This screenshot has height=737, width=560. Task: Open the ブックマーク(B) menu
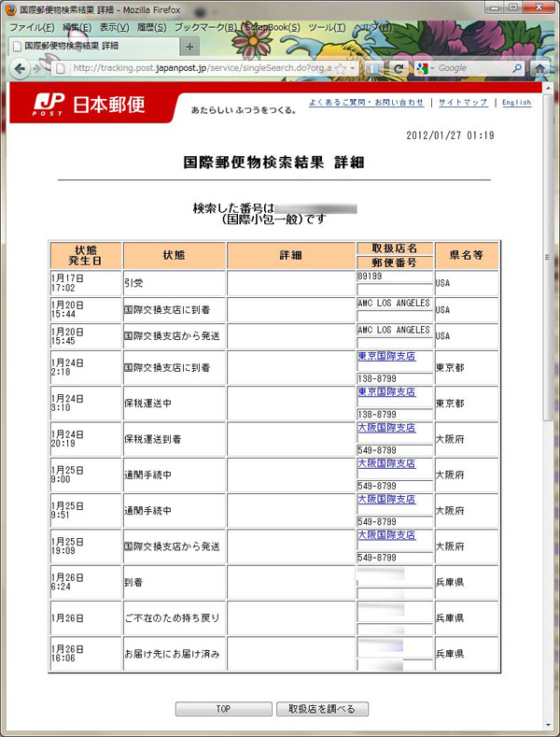point(205,27)
